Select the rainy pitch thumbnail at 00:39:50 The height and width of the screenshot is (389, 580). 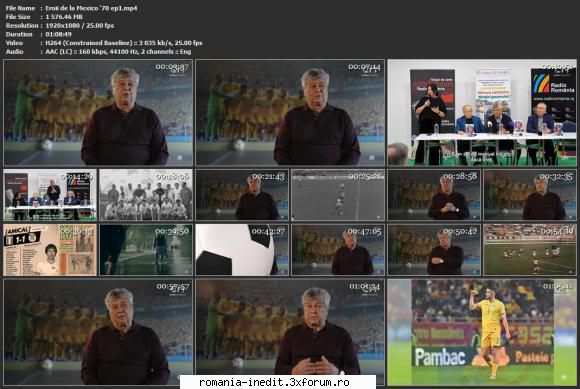(x=146, y=250)
